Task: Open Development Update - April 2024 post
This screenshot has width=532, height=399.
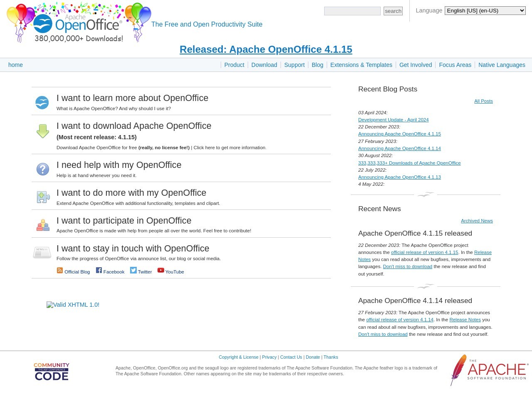Action: 393,120
